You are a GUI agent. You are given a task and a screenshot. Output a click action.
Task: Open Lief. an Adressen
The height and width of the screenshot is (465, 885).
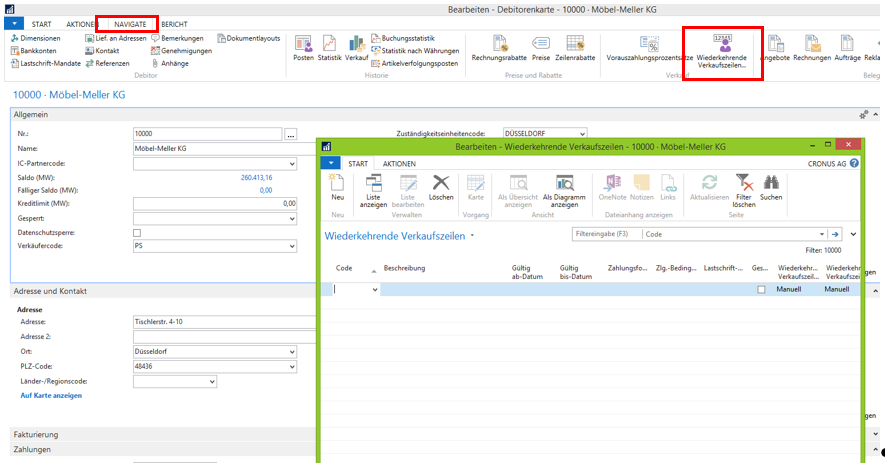(x=116, y=38)
